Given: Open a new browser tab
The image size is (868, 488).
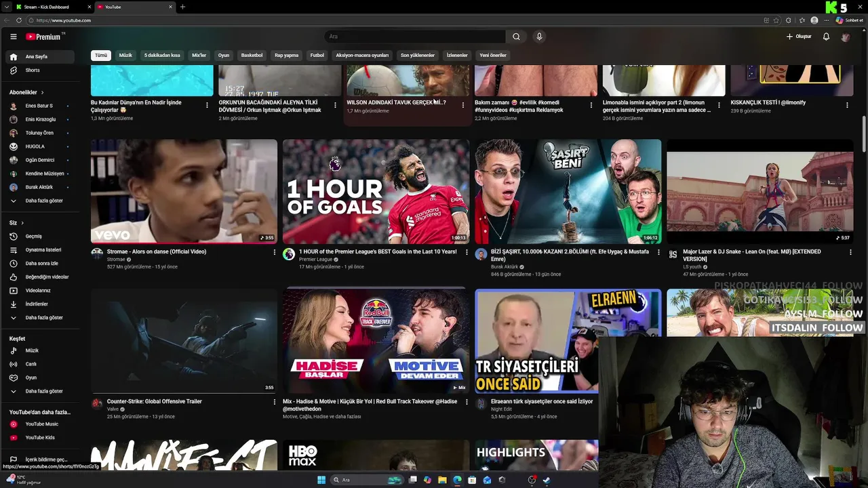Looking at the screenshot, I should [182, 7].
